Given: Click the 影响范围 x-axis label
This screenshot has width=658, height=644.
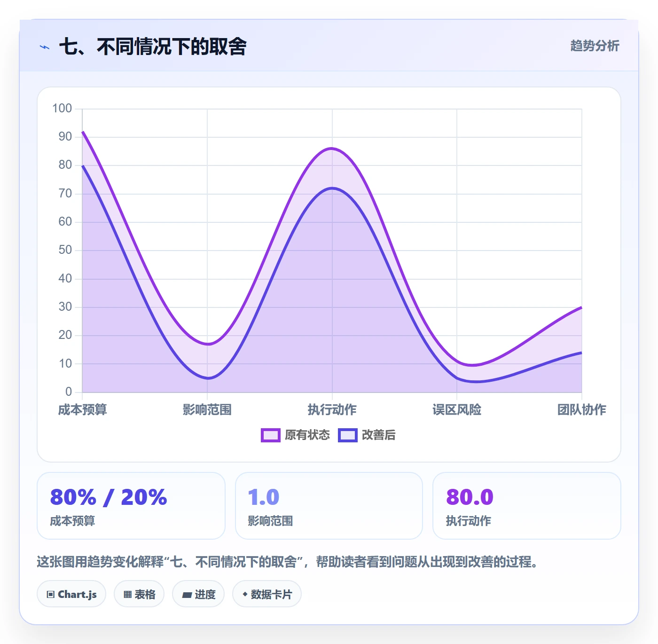Looking at the screenshot, I should tap(207, 410).
